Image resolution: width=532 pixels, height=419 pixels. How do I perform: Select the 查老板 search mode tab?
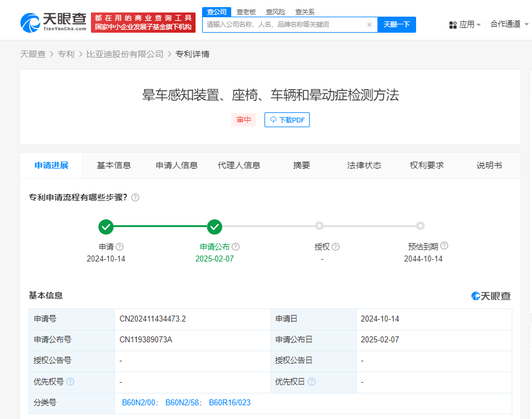coord(245,12)
